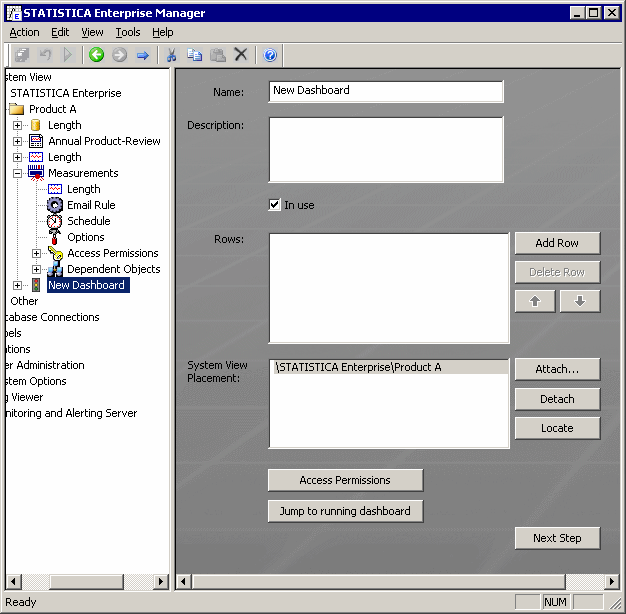This screenshot has height=614, width=626.
Task: Select the Other tree item
Action: [x=24, y=301]
